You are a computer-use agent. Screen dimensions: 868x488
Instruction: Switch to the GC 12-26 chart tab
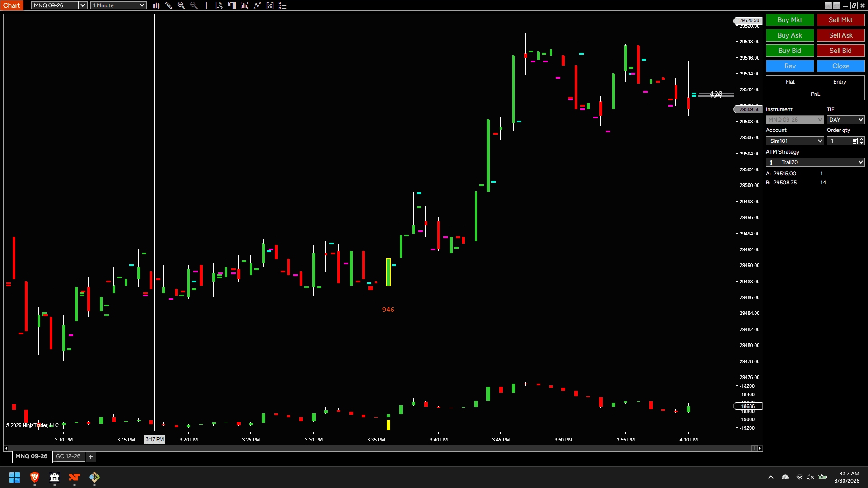pyautogui.click(x=68, y=456)
